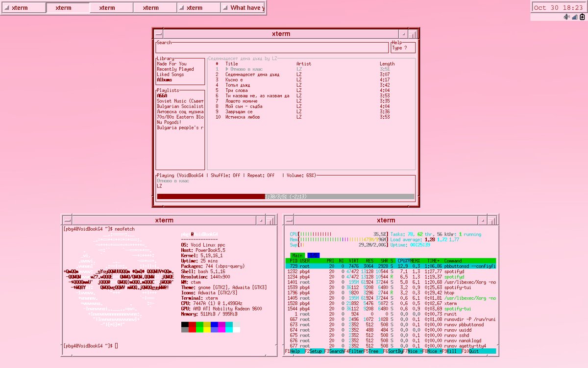
Task: Click the blue block in neofetch palette
Action: 214,325
